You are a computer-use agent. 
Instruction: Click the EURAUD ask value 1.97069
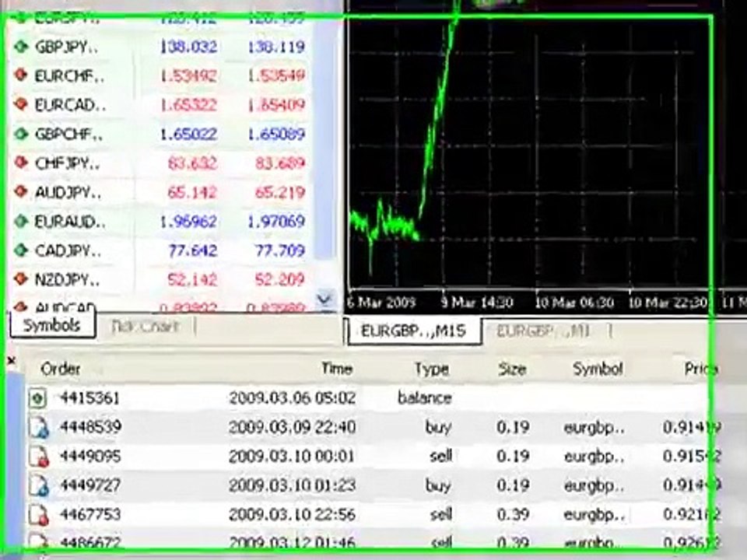(x=276, y=222)
